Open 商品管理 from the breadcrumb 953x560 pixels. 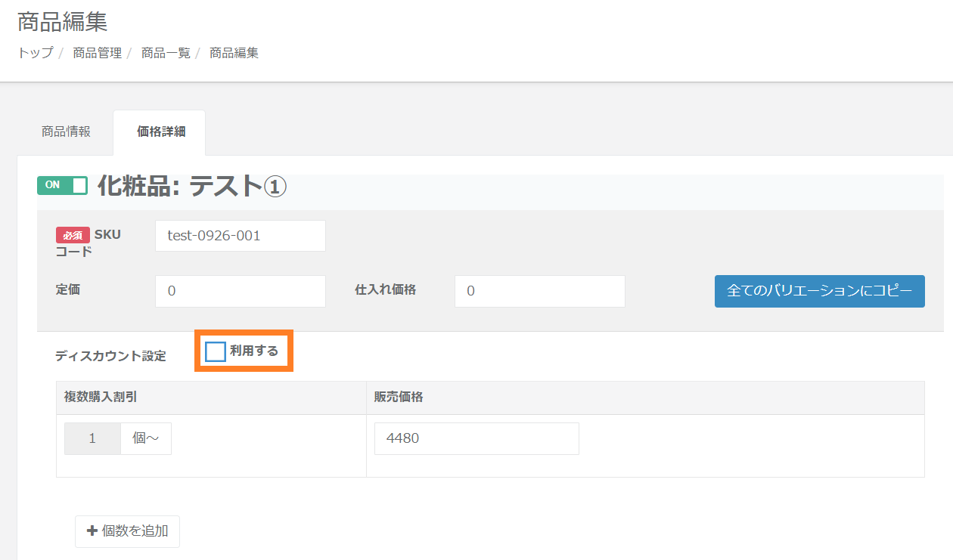point(97,53)
